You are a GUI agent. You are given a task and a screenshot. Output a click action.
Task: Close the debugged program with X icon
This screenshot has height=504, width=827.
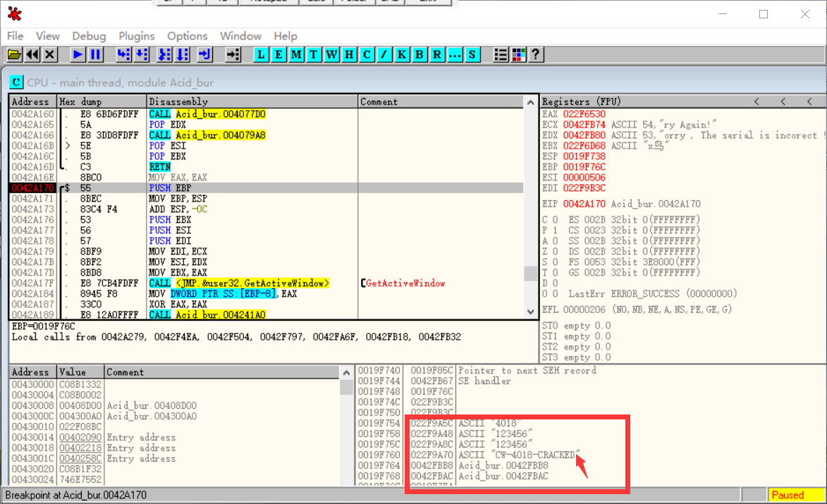(x=50, y=54)
